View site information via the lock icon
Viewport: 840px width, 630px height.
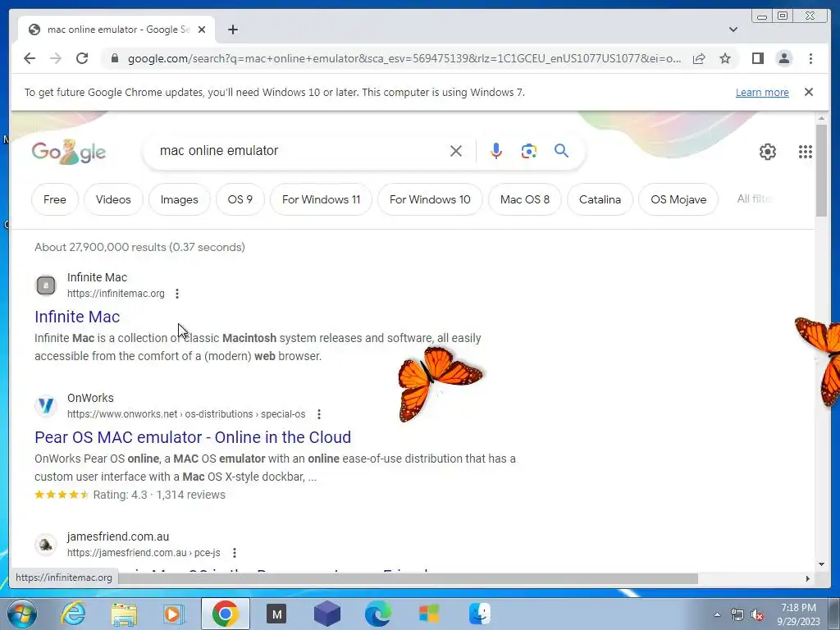click(114, 58)
